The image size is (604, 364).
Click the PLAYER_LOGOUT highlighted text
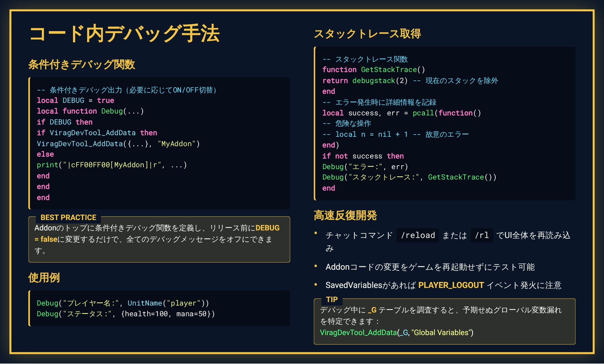[x=451, y=285]
